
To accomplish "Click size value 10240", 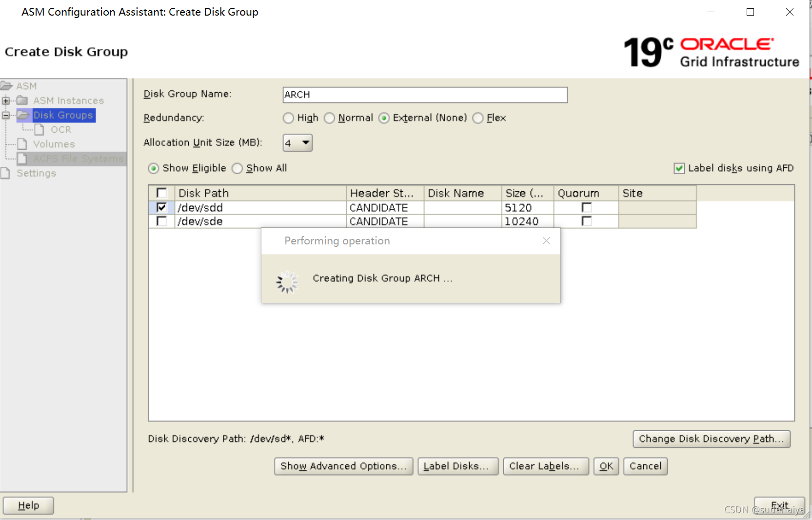I will [521, 221].
